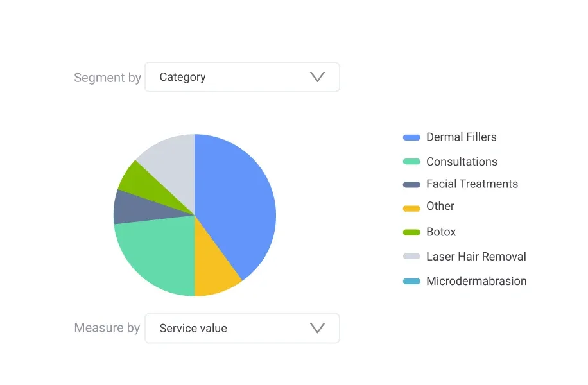Click the chevron arrow in Category dropdown
Viewport: 588px width, 385px height.
[x=317, y=77]
